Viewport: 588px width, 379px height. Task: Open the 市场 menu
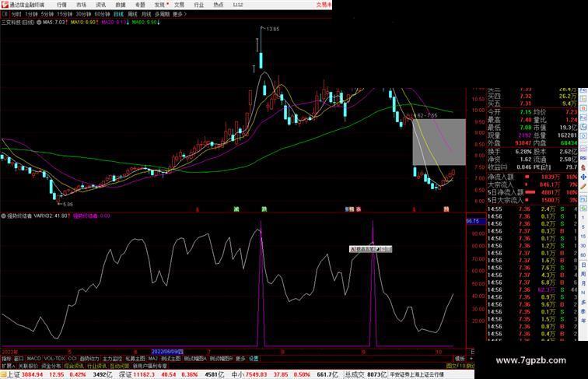[x=81, y=5]
